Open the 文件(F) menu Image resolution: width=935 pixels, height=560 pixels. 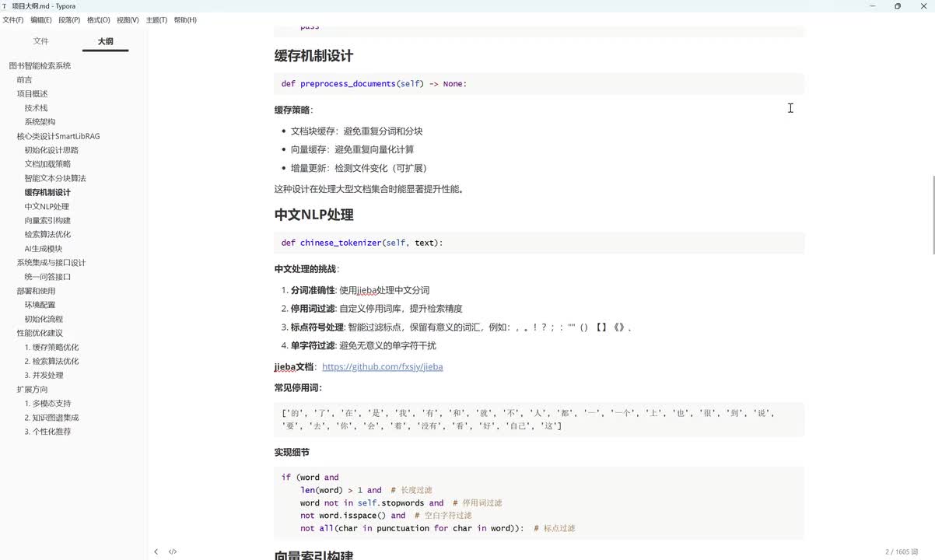pos(13,20)
